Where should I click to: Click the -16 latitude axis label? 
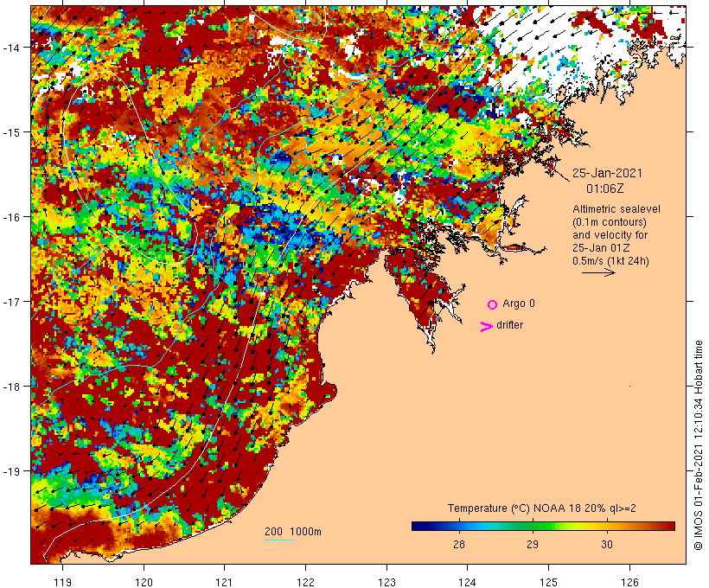11,217
